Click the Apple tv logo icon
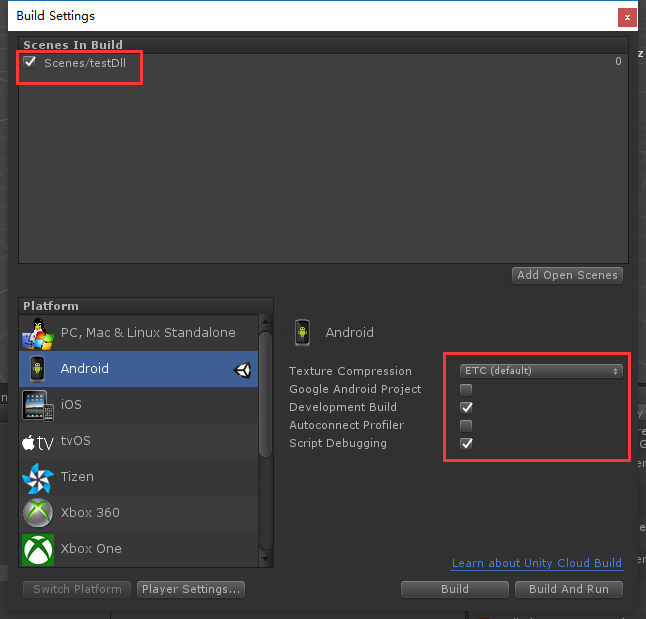646x619 pixels. click(37, 442)
